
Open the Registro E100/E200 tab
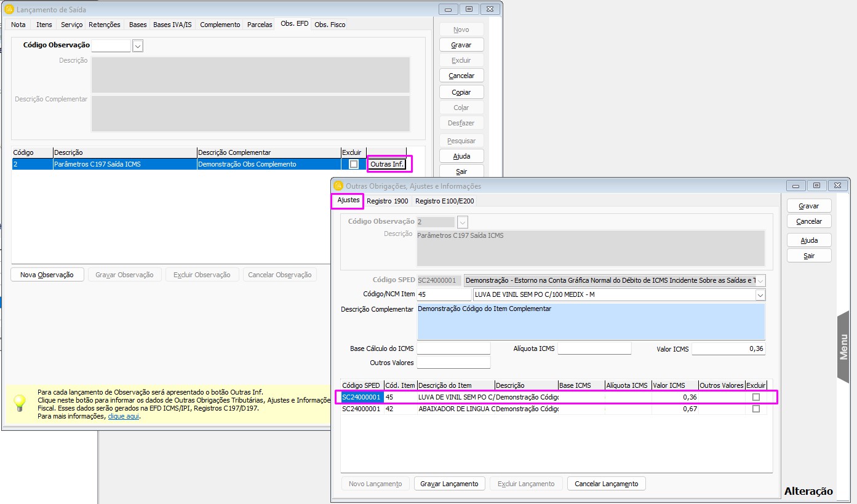click(x=444, y=201)
